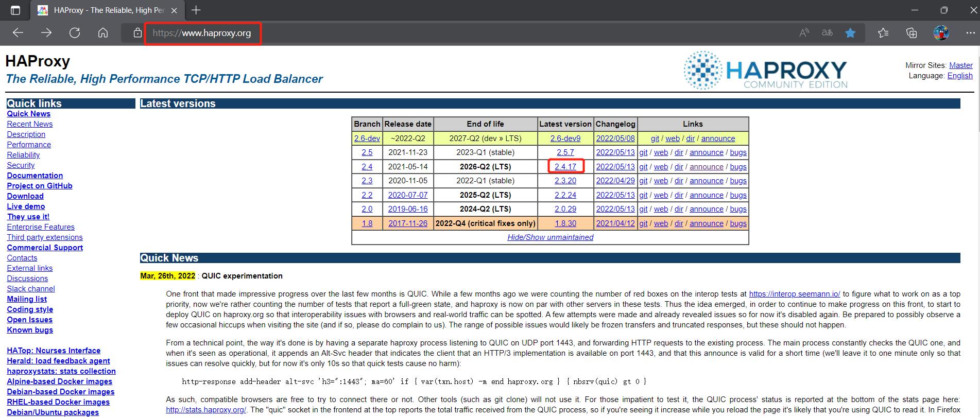
Task: Open the Collections icon
Action: [912, 33]
